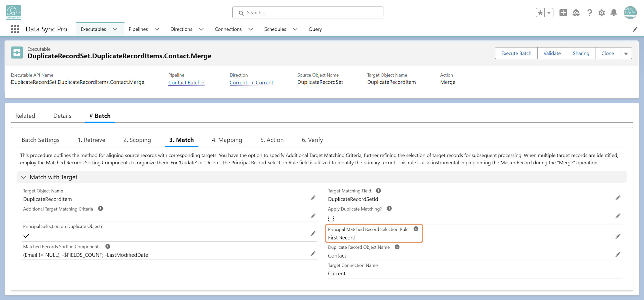This screenshot has width=644, height=300.
Task: Toggle the Apply Duplicate Matching checkbox
Action: 331,219
